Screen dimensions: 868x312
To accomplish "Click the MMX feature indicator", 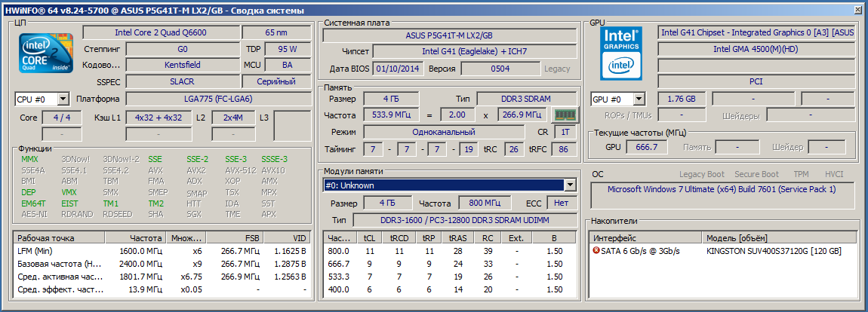I will pyautogui.click(x=29, y=159).
